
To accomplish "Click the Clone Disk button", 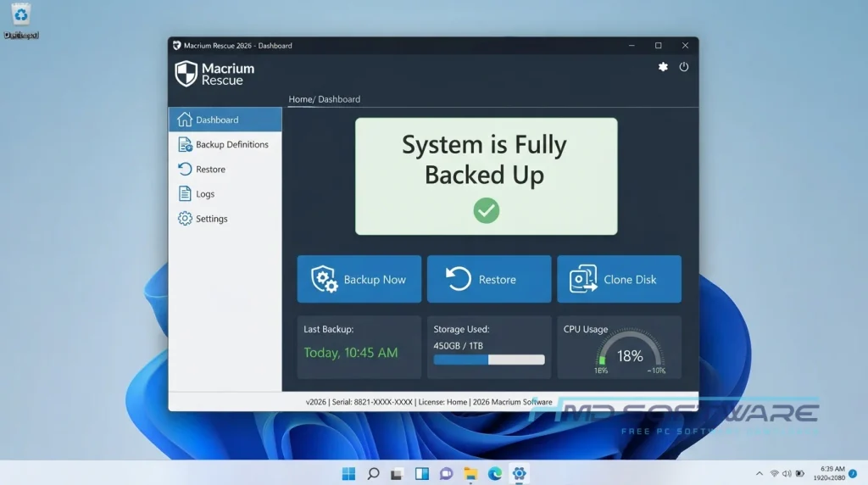I will pyautogui.click(x=619, y=279).
